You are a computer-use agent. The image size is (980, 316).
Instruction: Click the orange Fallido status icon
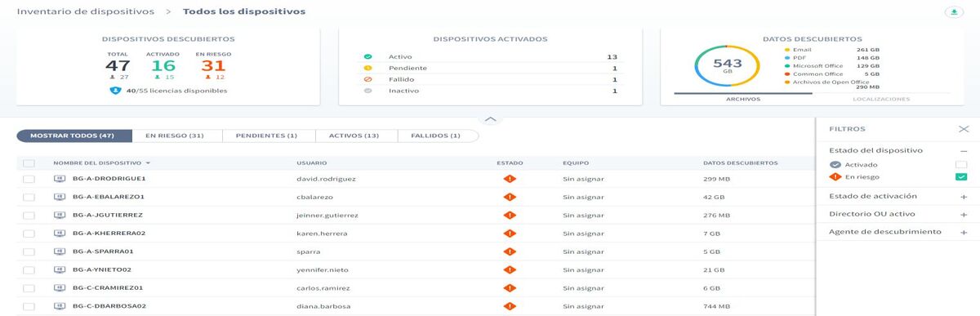click(368, 80)
